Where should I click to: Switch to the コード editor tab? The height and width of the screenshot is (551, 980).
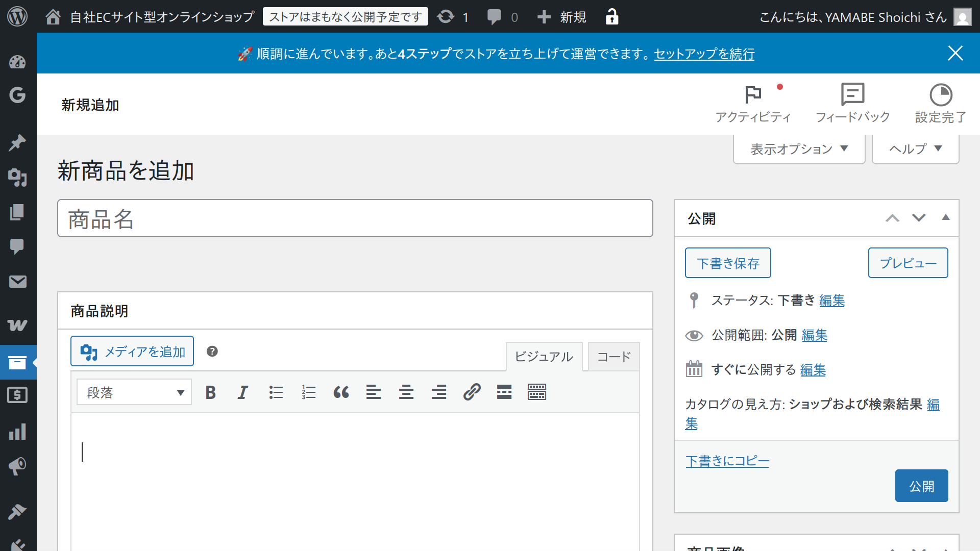(x=613, y=357)
